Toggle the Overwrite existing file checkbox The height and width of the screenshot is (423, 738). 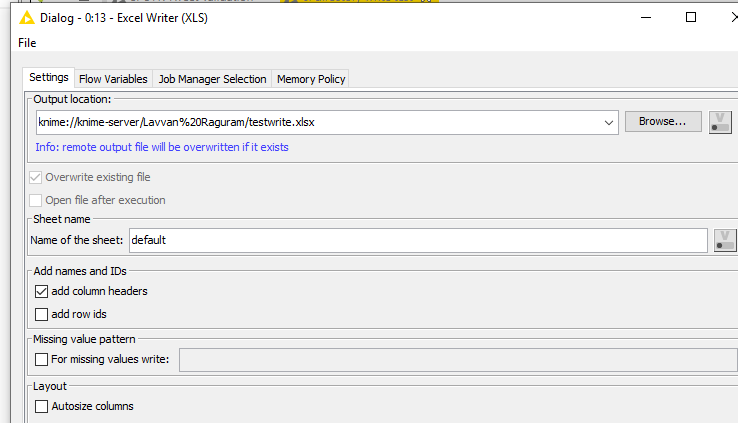pyautogui.click(x=37, y=177)
